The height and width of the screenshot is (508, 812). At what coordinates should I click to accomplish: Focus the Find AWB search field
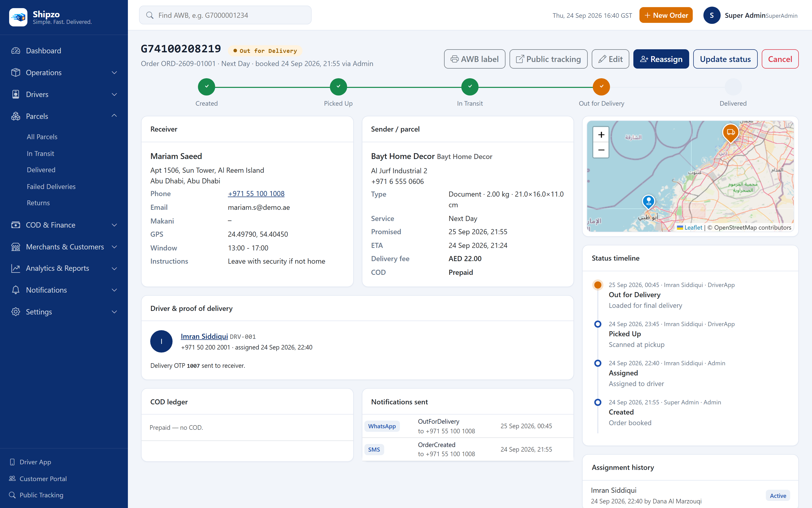pos(225,15)
